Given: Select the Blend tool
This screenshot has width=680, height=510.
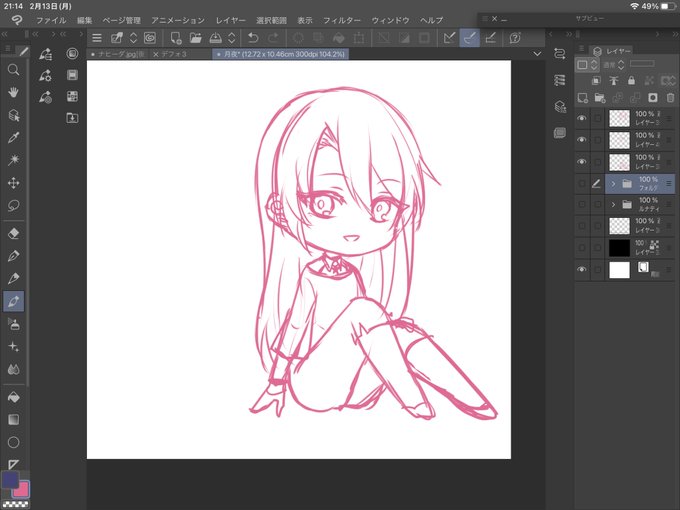Looking at the screenshot, I should 13,369.
